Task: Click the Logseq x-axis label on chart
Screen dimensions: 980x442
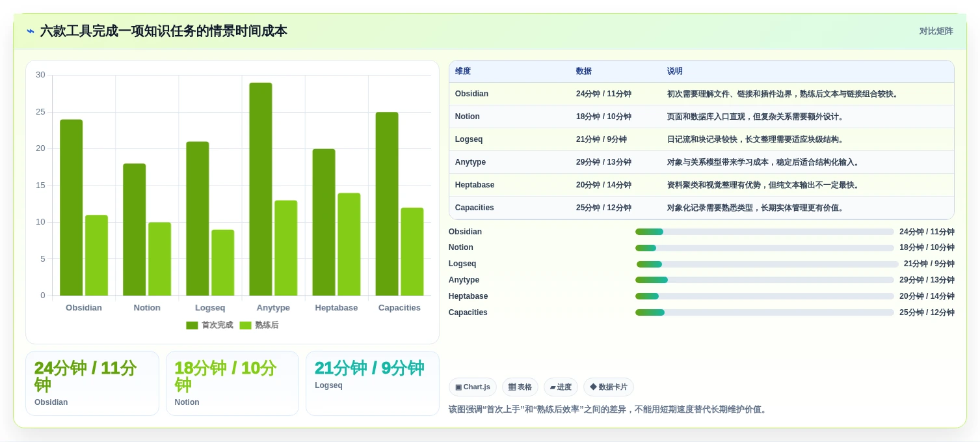Action: click(x=210, y=308)
